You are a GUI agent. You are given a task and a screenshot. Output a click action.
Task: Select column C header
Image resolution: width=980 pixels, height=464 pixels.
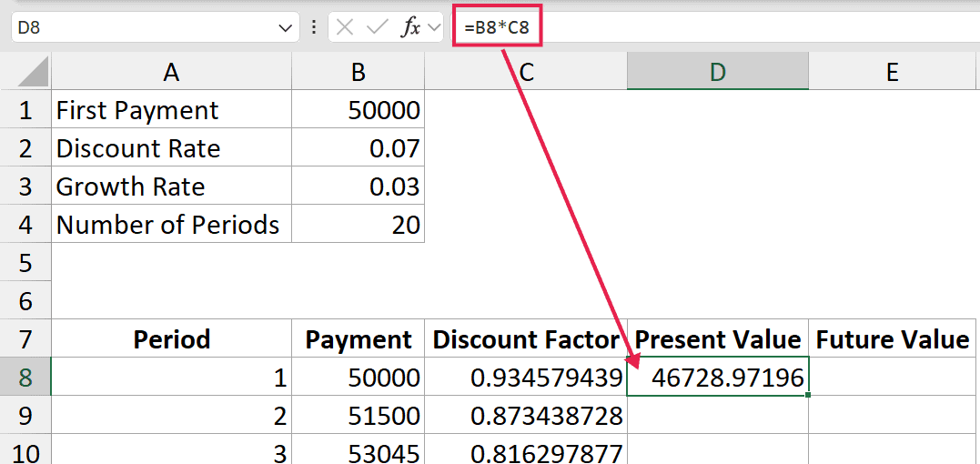point(526,73)
